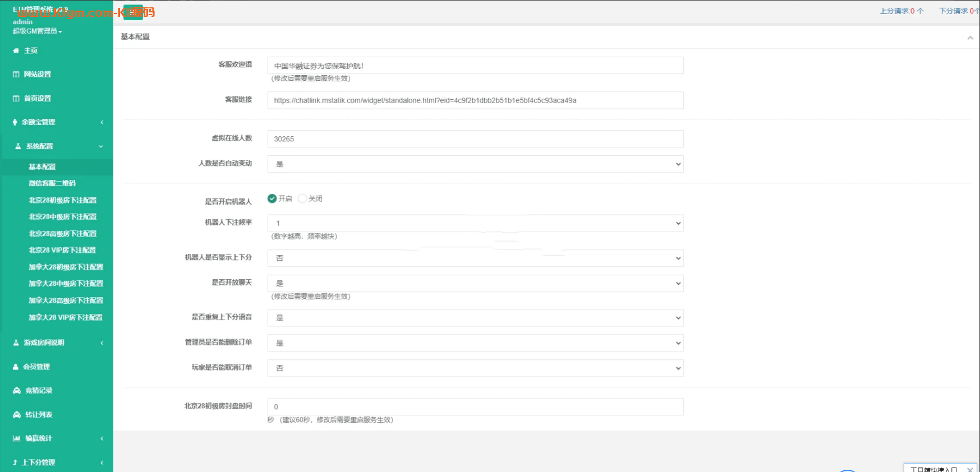Open the 机器人是否显示上下分 dropdown
Viewport: 980px width, 472px height.
(x=475, y=258)
